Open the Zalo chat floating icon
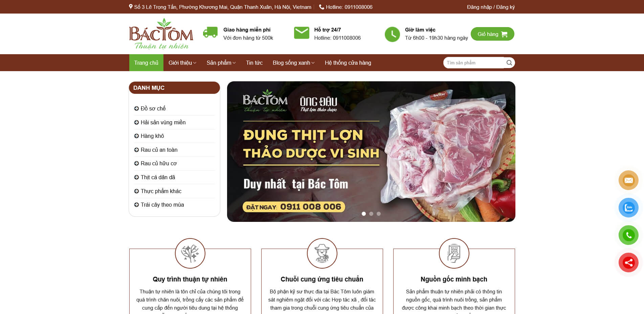Image resolution: width=644 pixels, height=314 pixels. (628, 208)
